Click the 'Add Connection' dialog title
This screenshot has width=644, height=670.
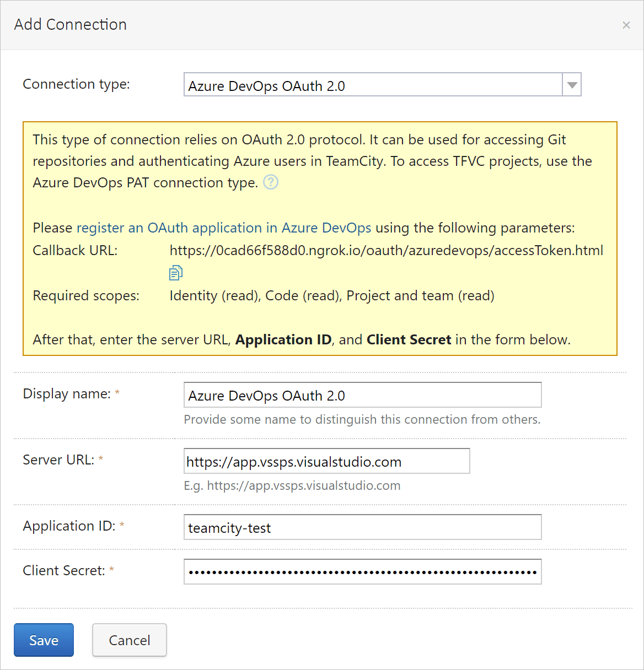[71, 24]
